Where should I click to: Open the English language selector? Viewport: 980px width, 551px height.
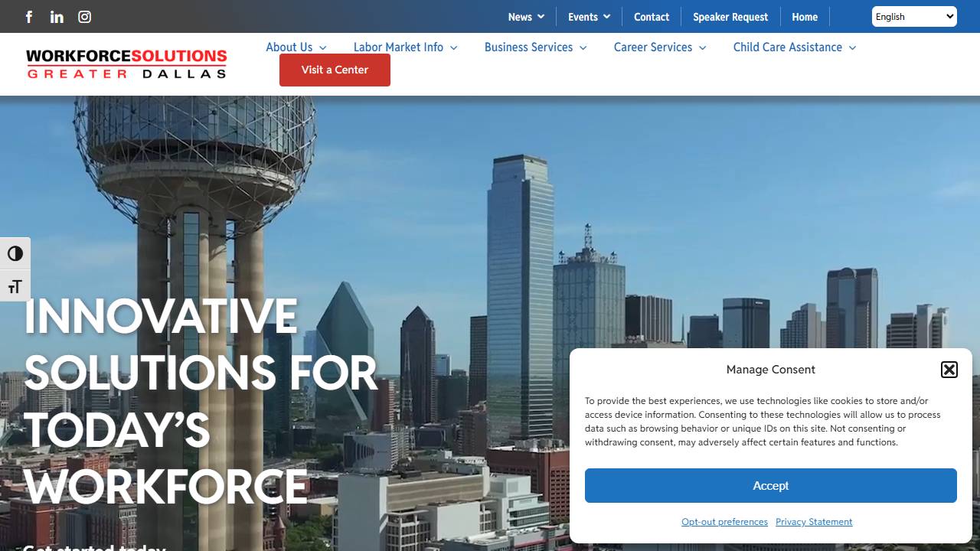(913, 16)
